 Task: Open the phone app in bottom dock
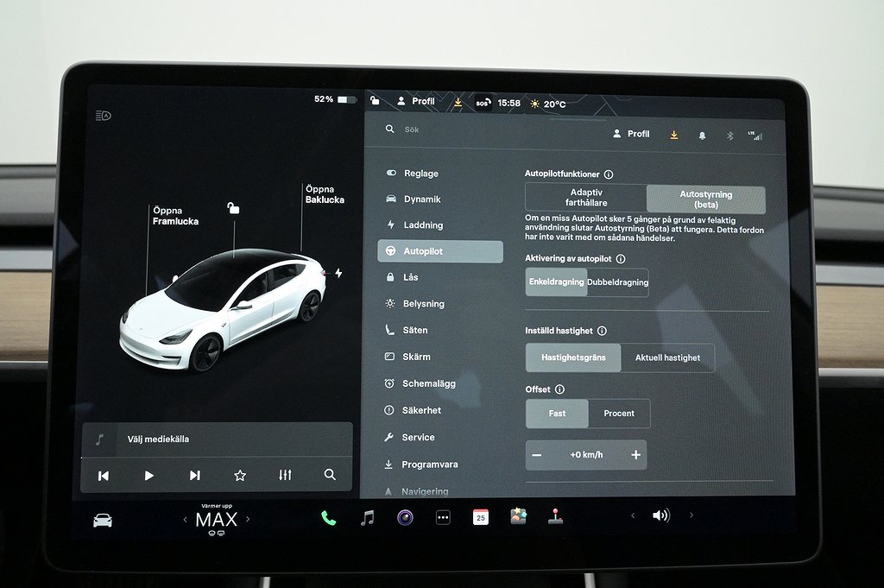pos(328,518)
